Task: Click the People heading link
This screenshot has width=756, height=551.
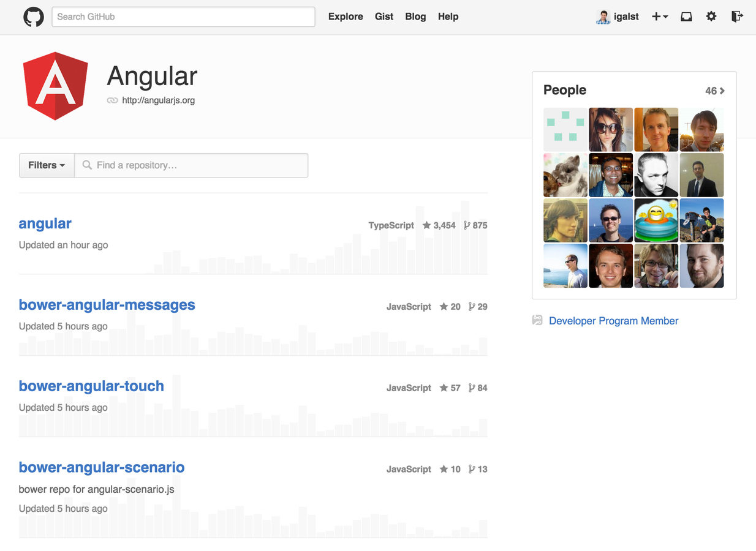Action: coord(565,90)
